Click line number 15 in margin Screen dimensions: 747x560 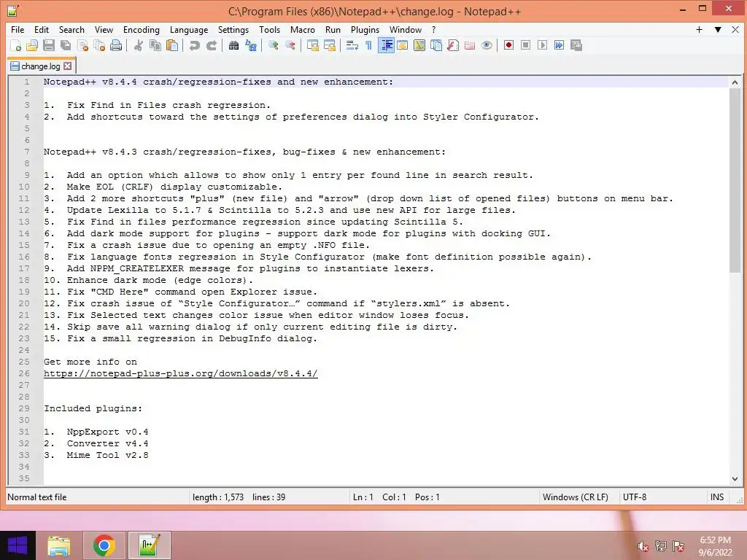pos(24,245)
